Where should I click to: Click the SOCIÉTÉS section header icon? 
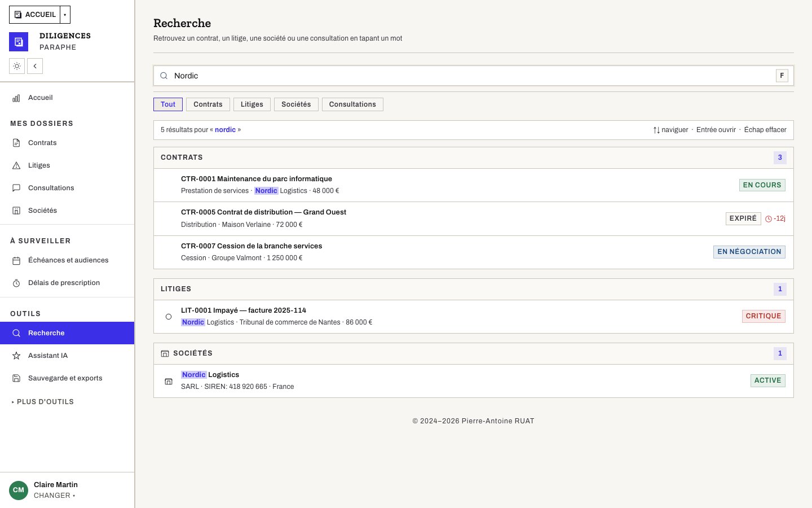[x=165, y=353]
